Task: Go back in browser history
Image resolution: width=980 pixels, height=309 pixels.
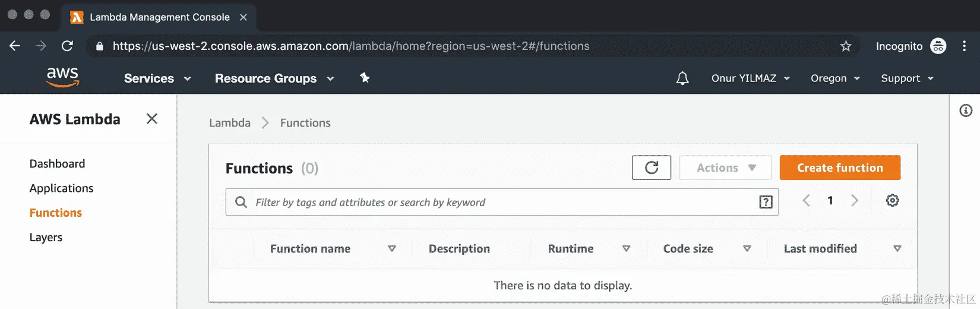Action: [x=15, y=46]
